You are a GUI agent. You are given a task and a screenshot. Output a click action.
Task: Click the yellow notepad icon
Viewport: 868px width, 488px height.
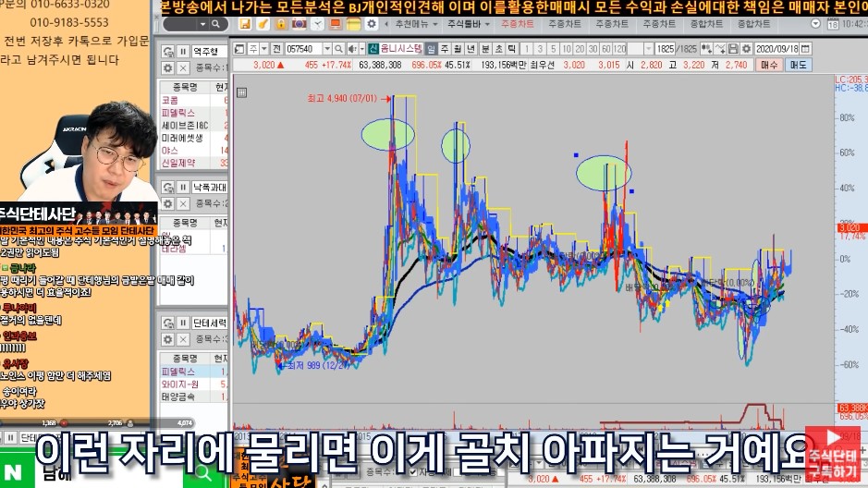click(x=353, y=24)
